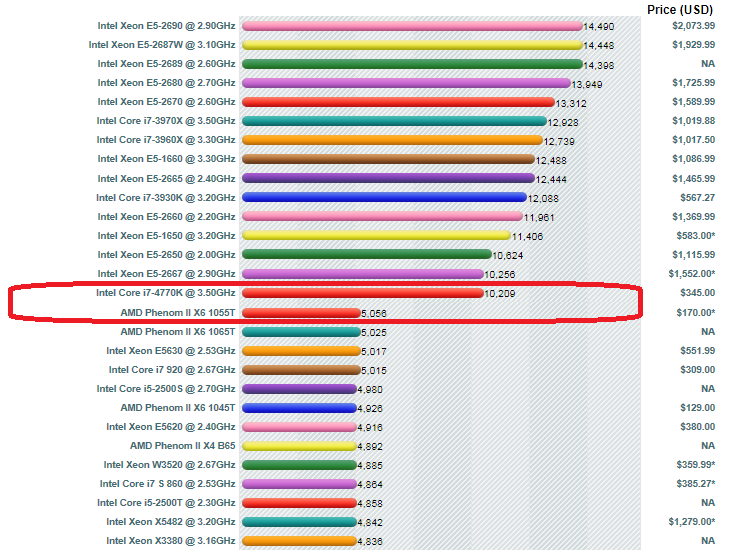Click the $1,369.99 price
This screenshot has width=743, height=551.
coord(693,217)
